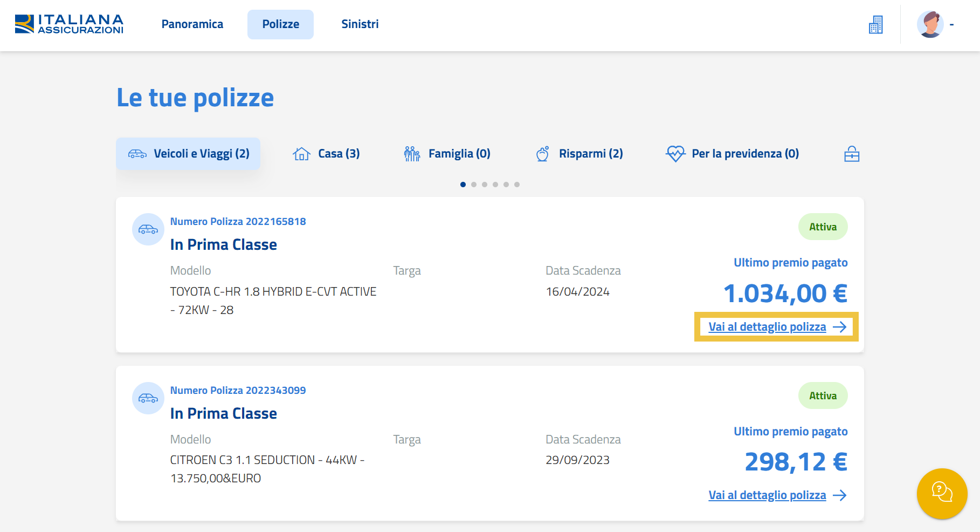This screenshot has width=980, height=532.
Task: Open the user avatar profile menu
Action: pos(930,24)
